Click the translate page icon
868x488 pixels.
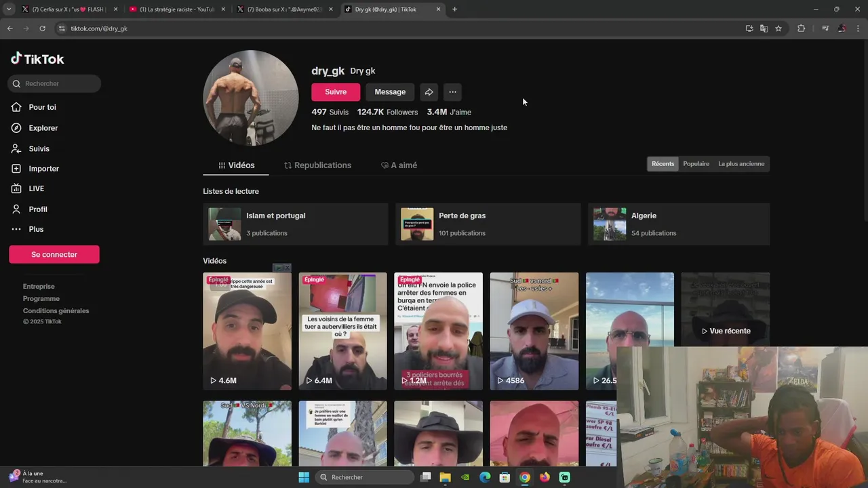coord(764,28)
